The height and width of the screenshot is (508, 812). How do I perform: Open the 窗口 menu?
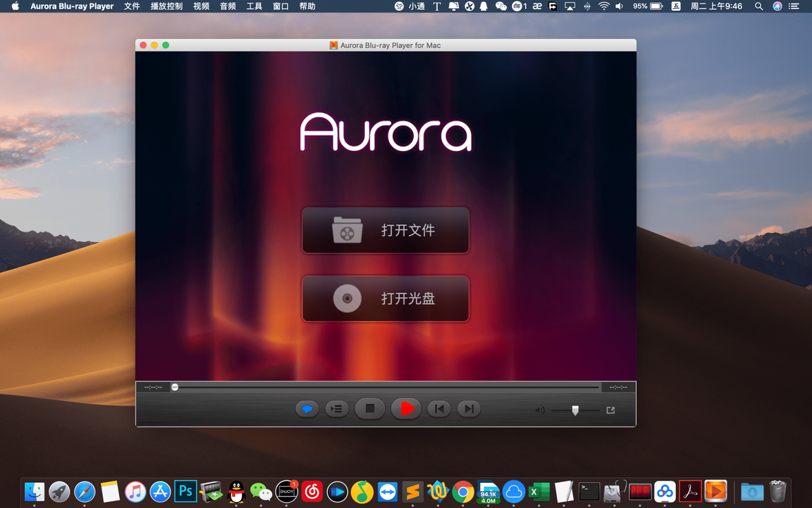tap(281, 6)
